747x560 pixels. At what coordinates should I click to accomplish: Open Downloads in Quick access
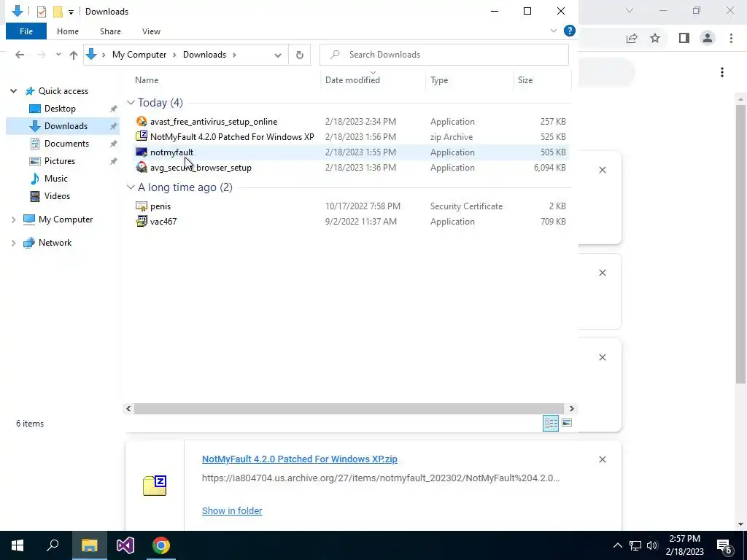click(66, 126)
